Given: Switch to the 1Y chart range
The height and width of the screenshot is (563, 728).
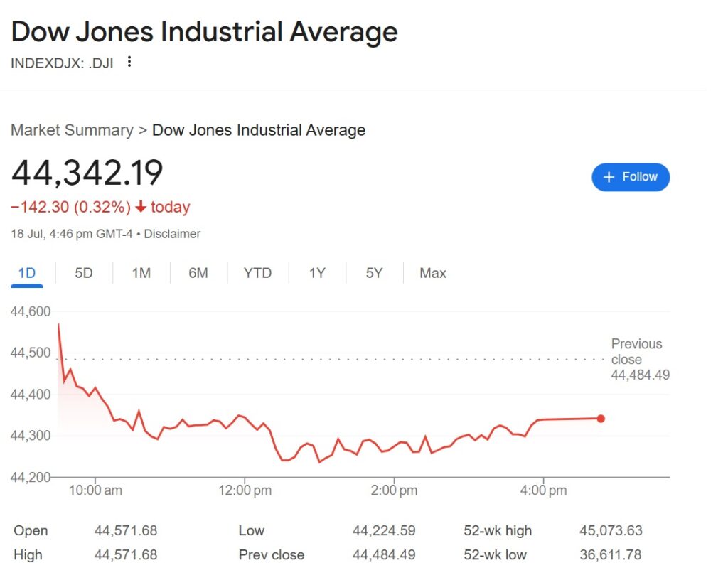Looking at the screenshot, I should (x=317, y=273).
